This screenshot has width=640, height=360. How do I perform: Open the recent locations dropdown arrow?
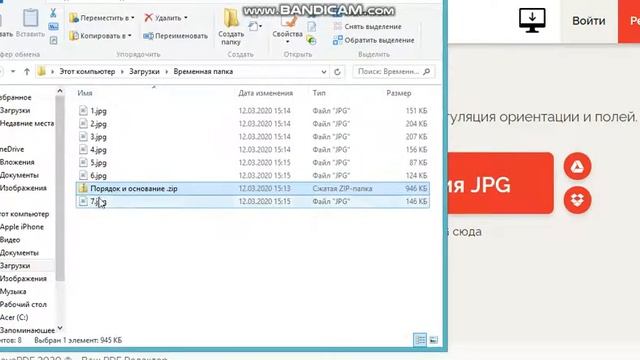(13, 72)
